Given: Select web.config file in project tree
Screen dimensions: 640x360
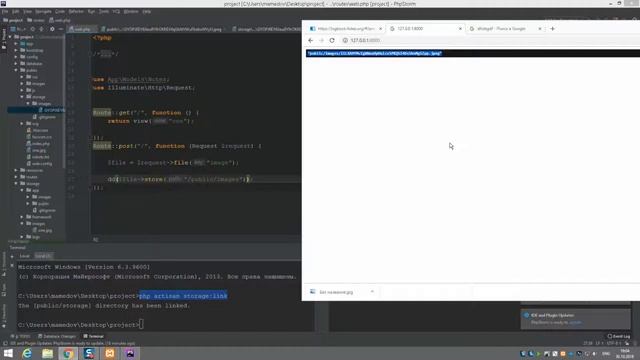Looking at the screenshot, I should [39, 163].
